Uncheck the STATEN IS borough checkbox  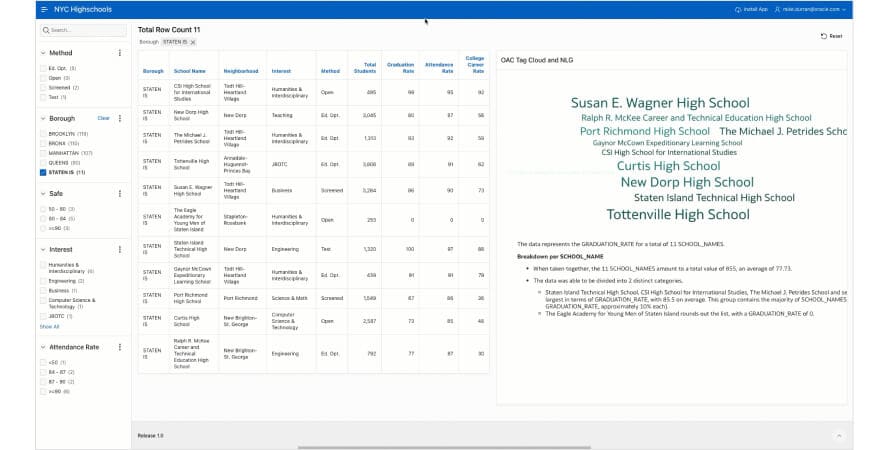[x=43, y=172]
